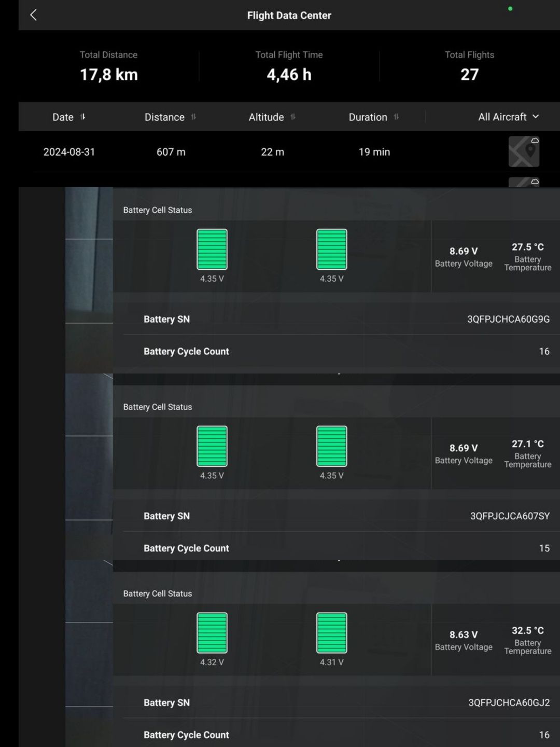Click the Total Flight Time 4,46 h value

click(289, 75)
